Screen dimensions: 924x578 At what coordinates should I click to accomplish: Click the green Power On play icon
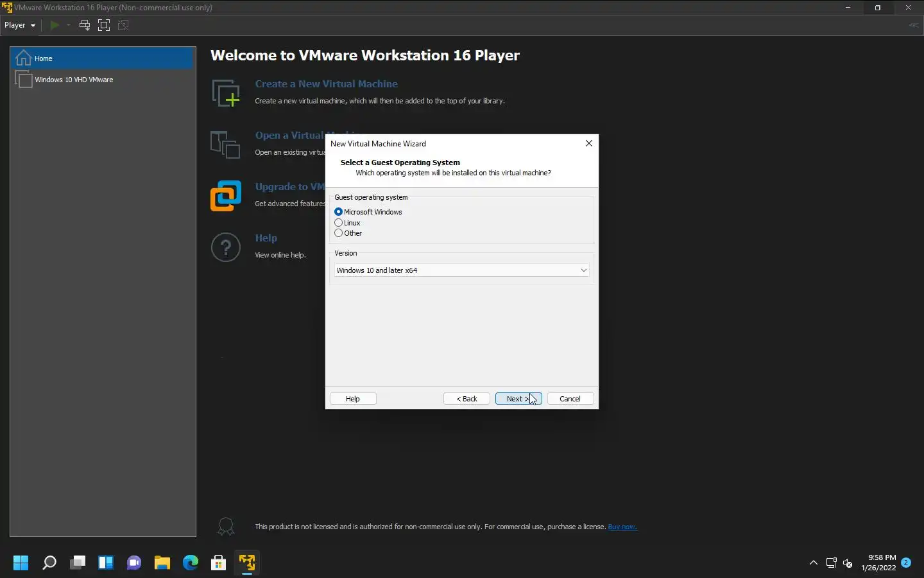tap(55, 25)
